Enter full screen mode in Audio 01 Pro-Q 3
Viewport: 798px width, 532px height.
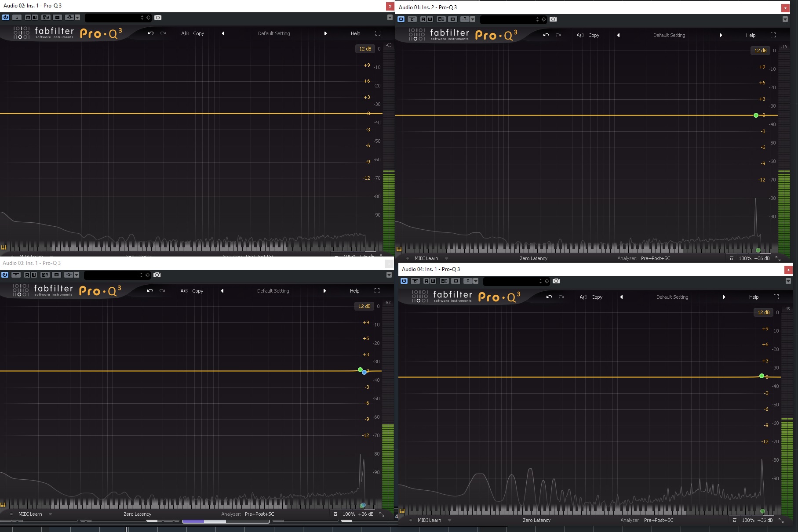click(773, 35)
